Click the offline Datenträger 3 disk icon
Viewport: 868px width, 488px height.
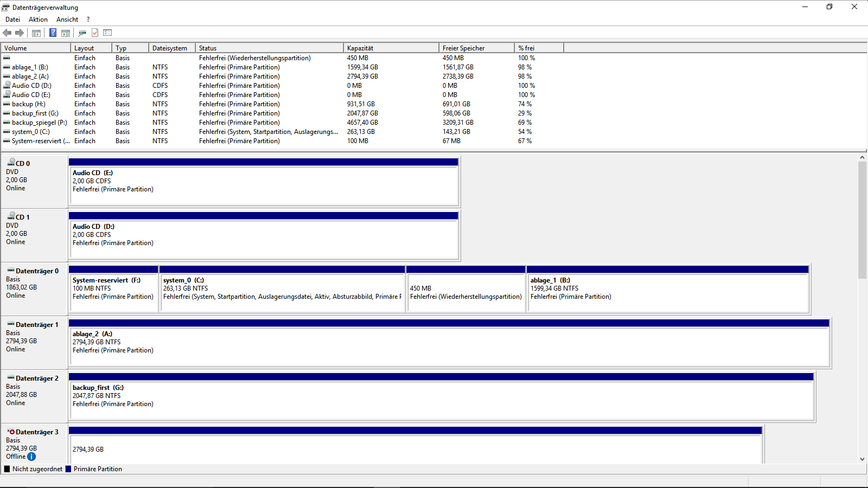click(11, 432)
